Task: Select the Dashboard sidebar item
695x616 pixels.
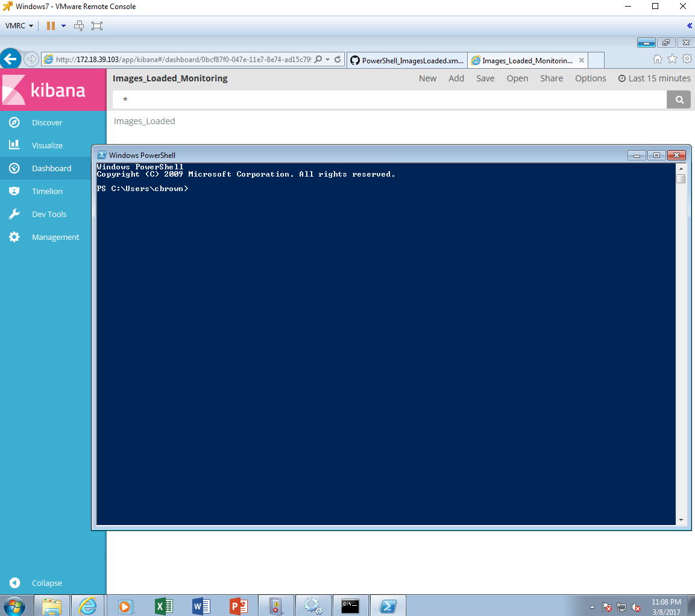Action: pyautogui.click(x=51, y=168)
